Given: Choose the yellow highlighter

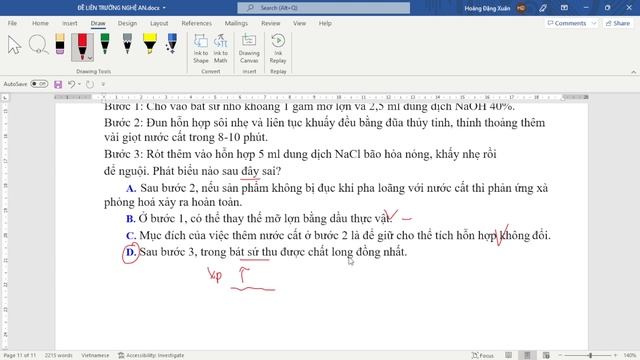Looking at the screenshot, I should click(150, 44).
